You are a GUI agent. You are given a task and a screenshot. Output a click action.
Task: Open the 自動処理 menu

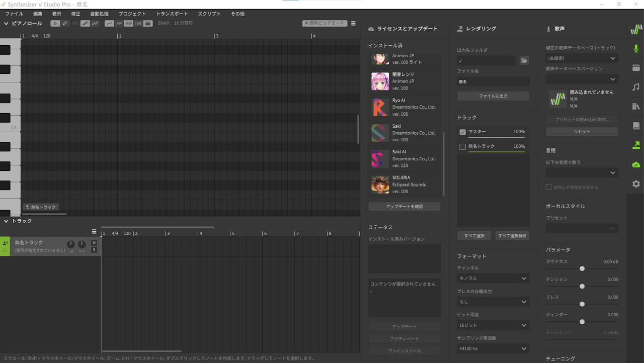click(99, 14)
